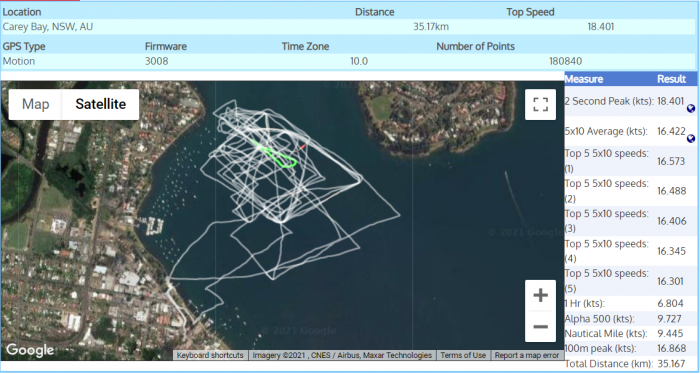Select the red track marker on map
The height and width of the screenshot is (374, 700).
pyautogui.click(x=302, y=146)
